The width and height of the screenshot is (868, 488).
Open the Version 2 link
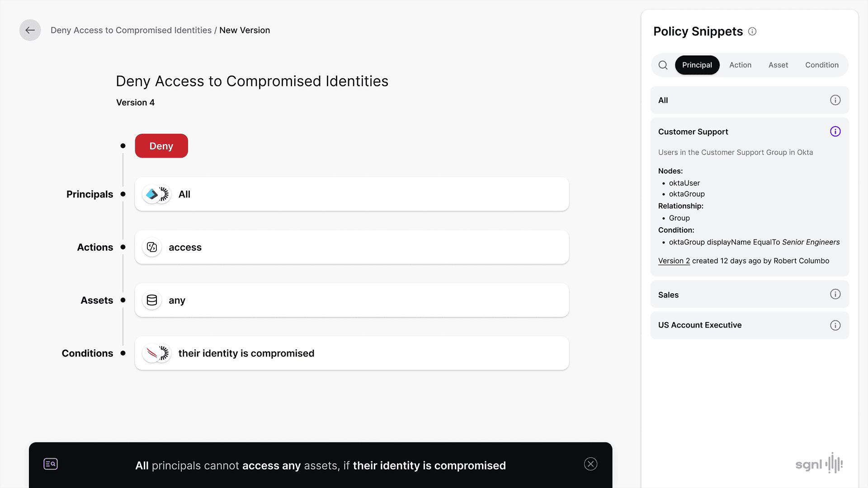(674, 261)
